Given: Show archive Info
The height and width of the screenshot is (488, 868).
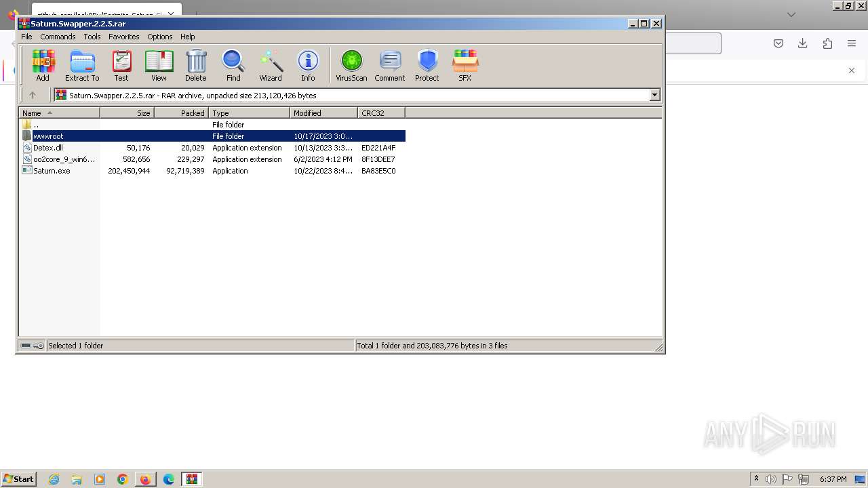Looking at the screenshot, I should pyautogui.click(x=308, y=66).
